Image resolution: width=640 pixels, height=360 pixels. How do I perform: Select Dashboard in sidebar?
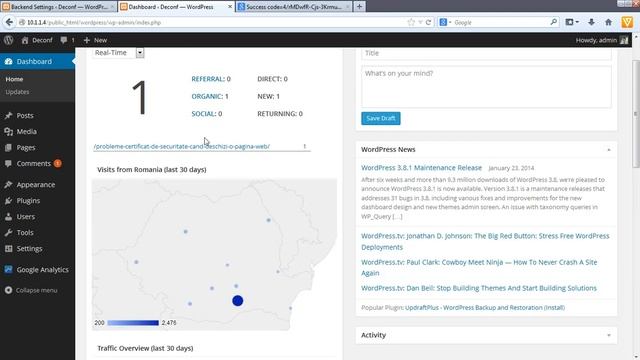point(37,61)
